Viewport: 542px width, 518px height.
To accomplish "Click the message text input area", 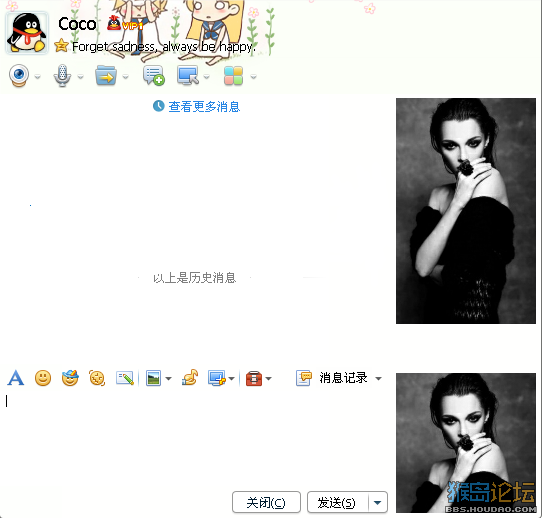I will click(195, 439).
